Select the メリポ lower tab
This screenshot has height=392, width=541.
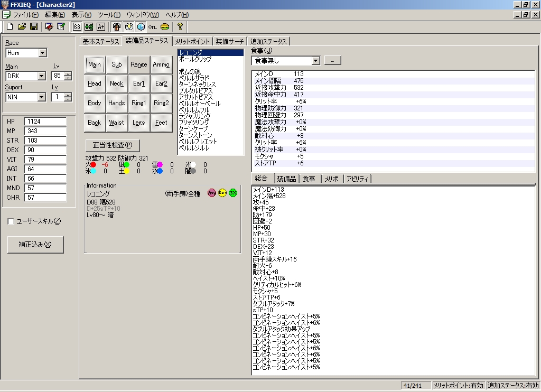(x=332, y=179)
